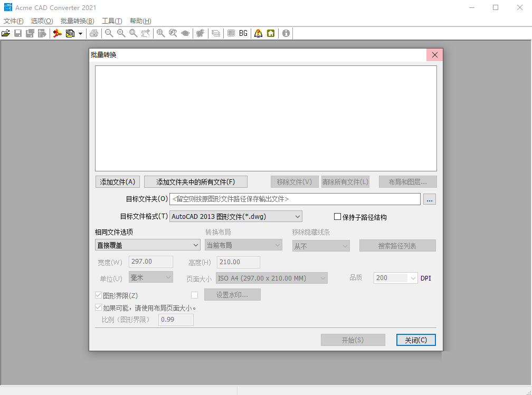Open the 相同文件选项 直接覆盖 dropdown
Image resolution: width=532 pixels, height=395 pixels.
(x=148, y=245)
